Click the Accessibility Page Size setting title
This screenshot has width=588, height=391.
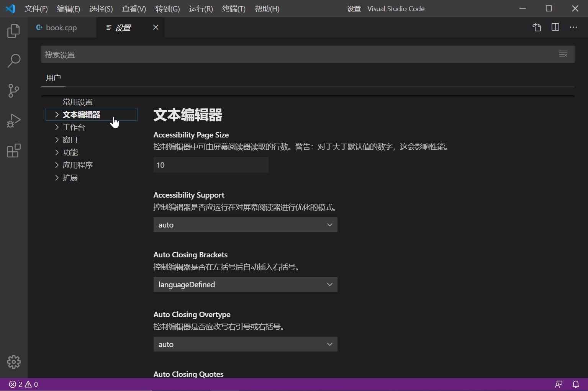[191, 135]
